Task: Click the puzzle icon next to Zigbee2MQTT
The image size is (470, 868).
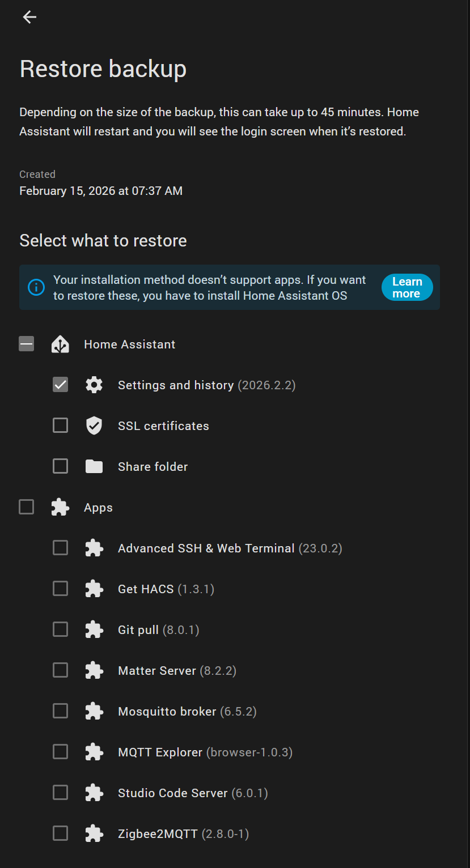Action: click(x=94, y=833)
